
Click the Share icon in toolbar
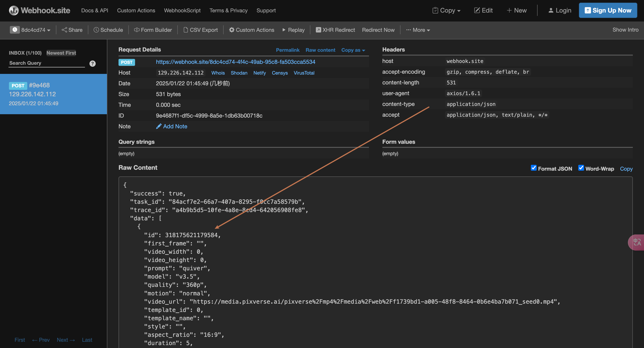pos(64,30)
